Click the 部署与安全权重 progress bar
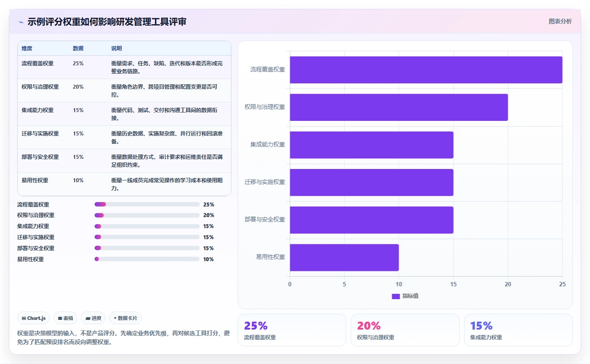This screenshot has height=364, width=590. coord(147,248)
